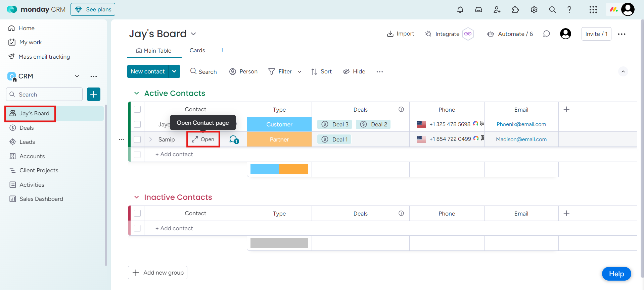This screenshot has height=290, width=644.
Task: Click the orange segment of the Type summary bar
Action: (x=293, y=169)
